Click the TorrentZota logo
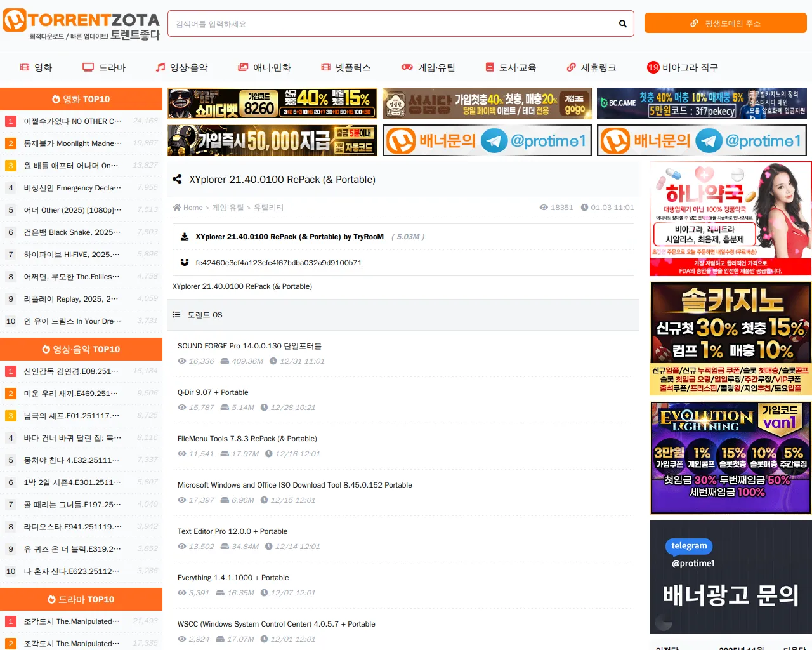Screen dimensions: 812x650 tap(81, 25)
